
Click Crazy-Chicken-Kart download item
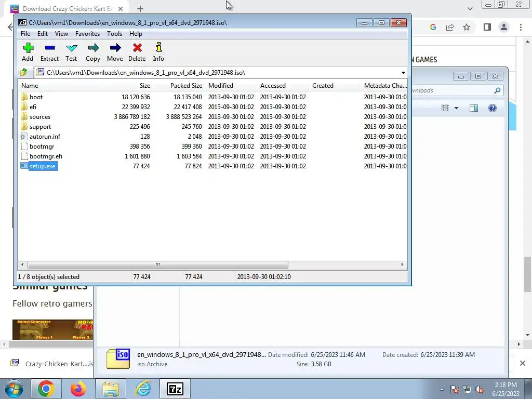click(51, 364)
